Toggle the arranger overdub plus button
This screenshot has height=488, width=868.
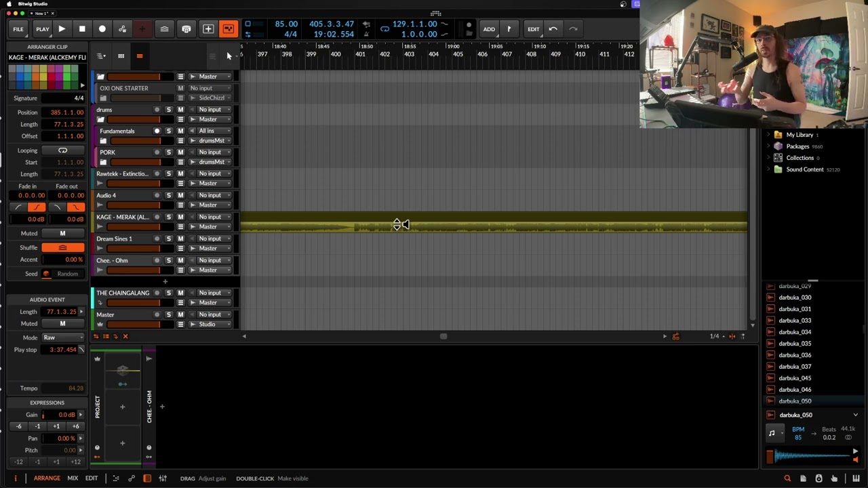tap(142, 29)
